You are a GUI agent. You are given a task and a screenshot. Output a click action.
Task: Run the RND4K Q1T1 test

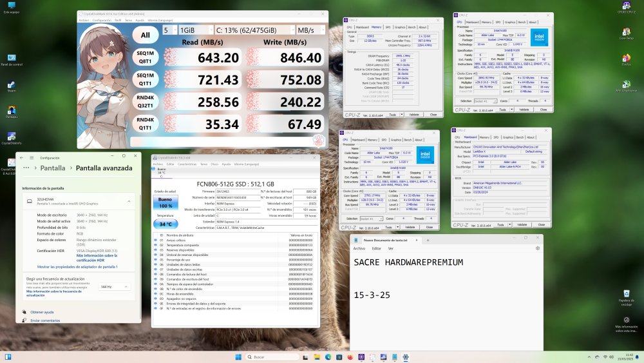point(146,124)
